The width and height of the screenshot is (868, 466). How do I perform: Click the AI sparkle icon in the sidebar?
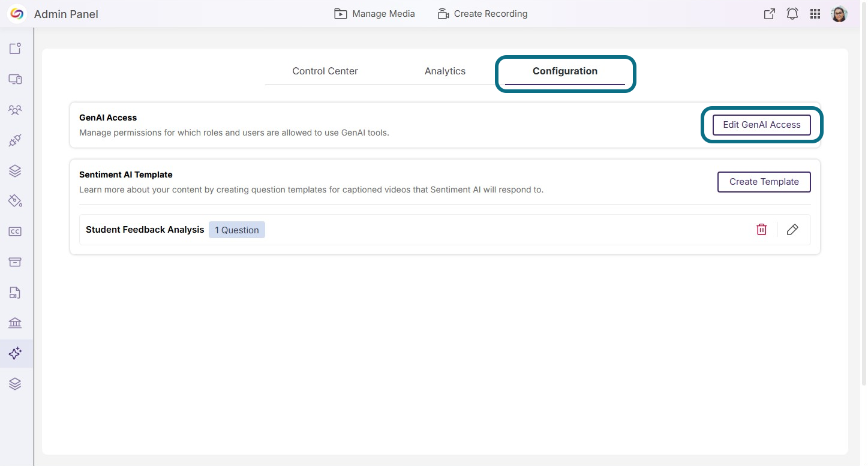[15, 353]
